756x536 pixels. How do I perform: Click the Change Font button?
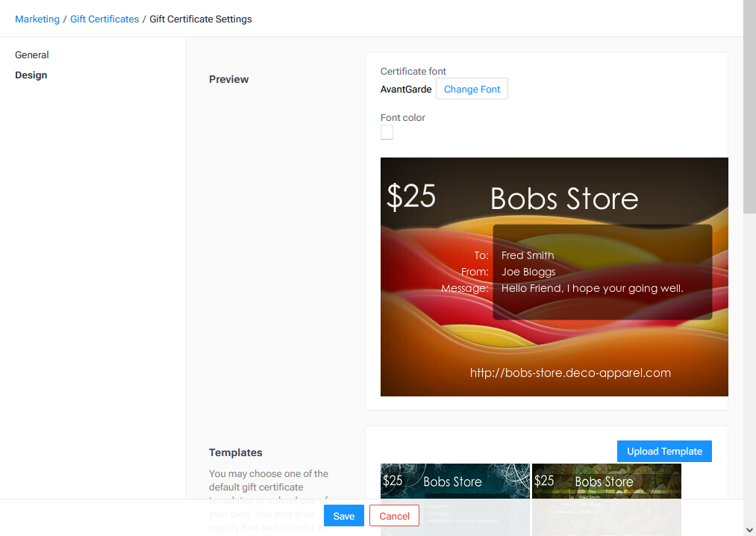tap(472, 88)
